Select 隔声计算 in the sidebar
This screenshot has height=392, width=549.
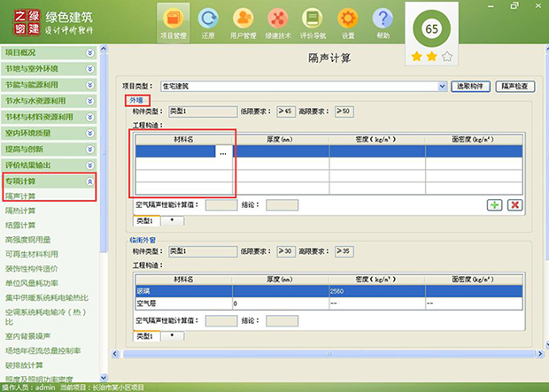pyautogui.click(x=20, y=196)
